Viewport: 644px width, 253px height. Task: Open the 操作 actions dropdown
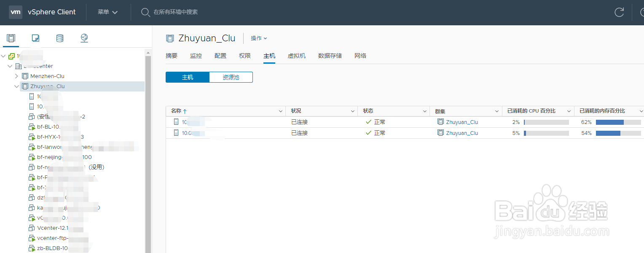tap(259, 38)
